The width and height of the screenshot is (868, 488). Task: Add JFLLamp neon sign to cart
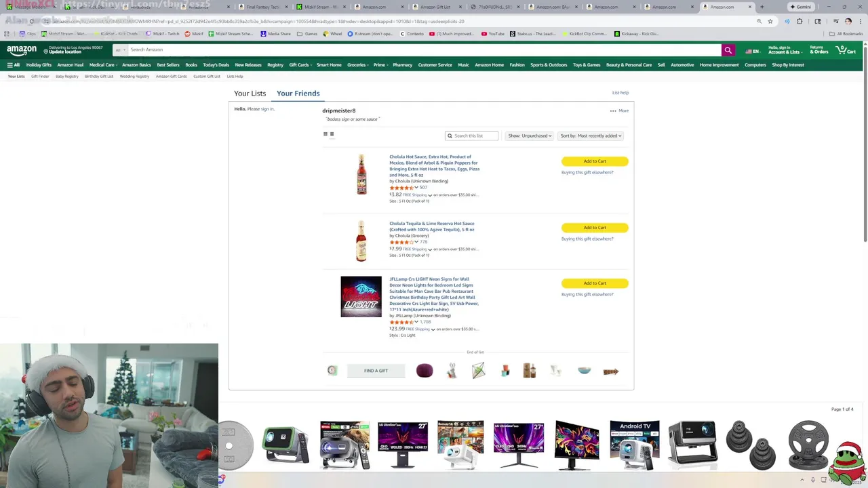coord(595,283)
